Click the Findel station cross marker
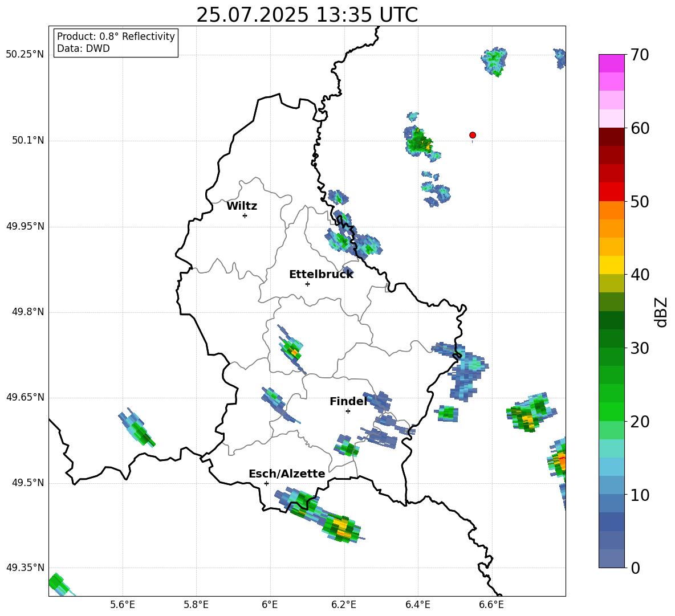 tap(348, 411)
